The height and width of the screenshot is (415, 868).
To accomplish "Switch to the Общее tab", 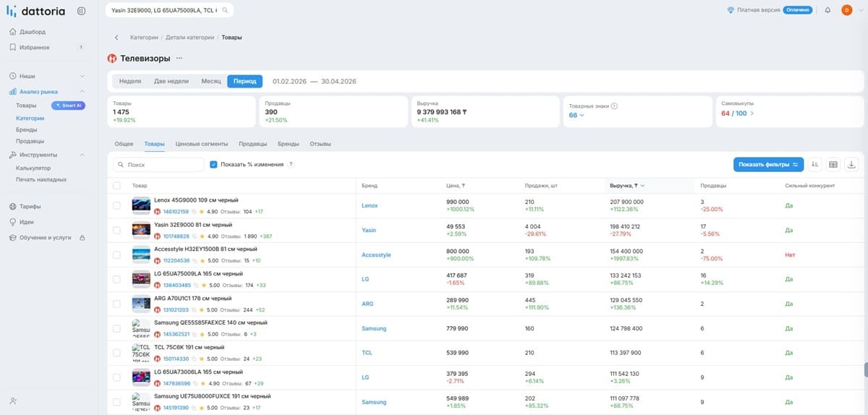I will [x=124, y=144].
